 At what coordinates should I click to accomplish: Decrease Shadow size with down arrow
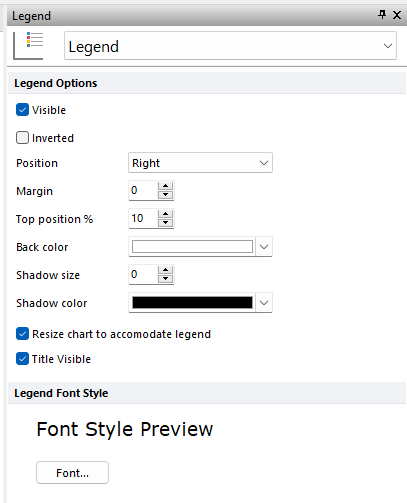[x=165, y=279]
